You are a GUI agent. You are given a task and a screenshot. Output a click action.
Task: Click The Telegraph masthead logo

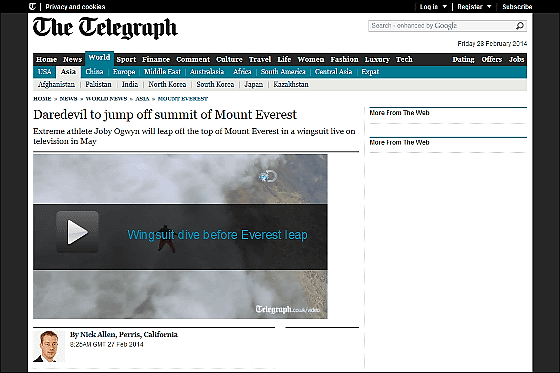[x=105, y=28]
